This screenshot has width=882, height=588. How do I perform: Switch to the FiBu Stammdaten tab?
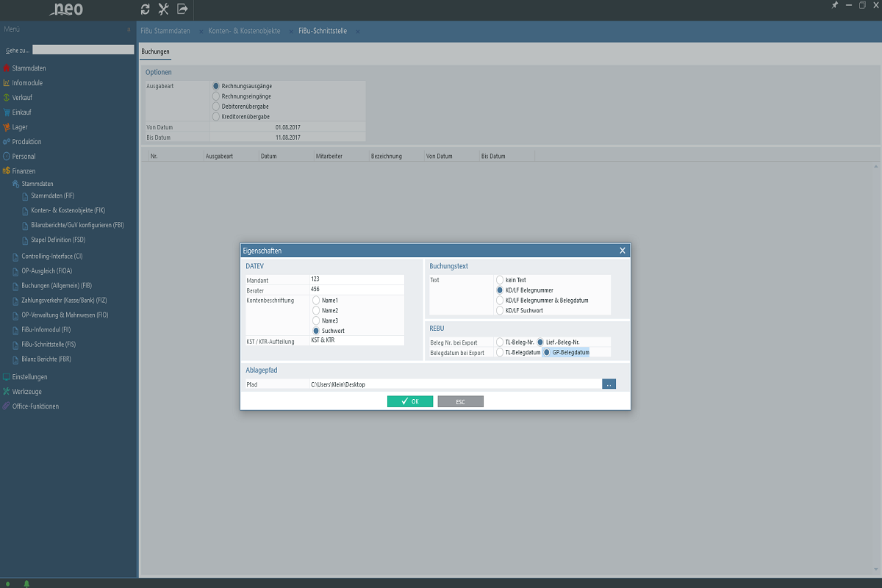tap(165, 32)
